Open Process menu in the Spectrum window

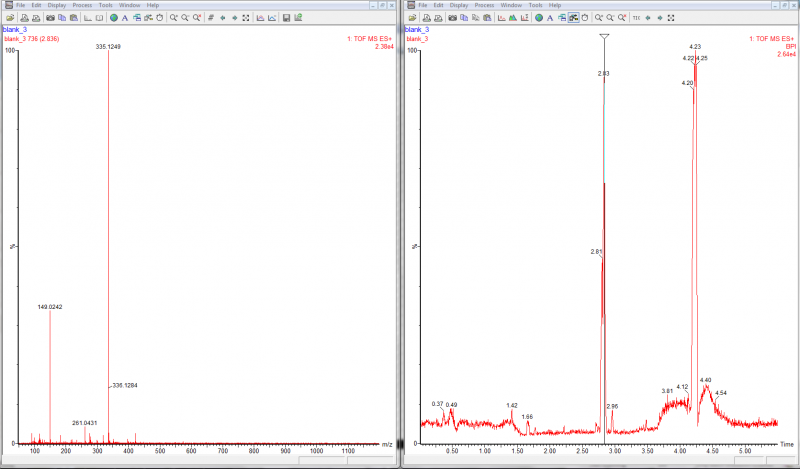pos(82,5)
